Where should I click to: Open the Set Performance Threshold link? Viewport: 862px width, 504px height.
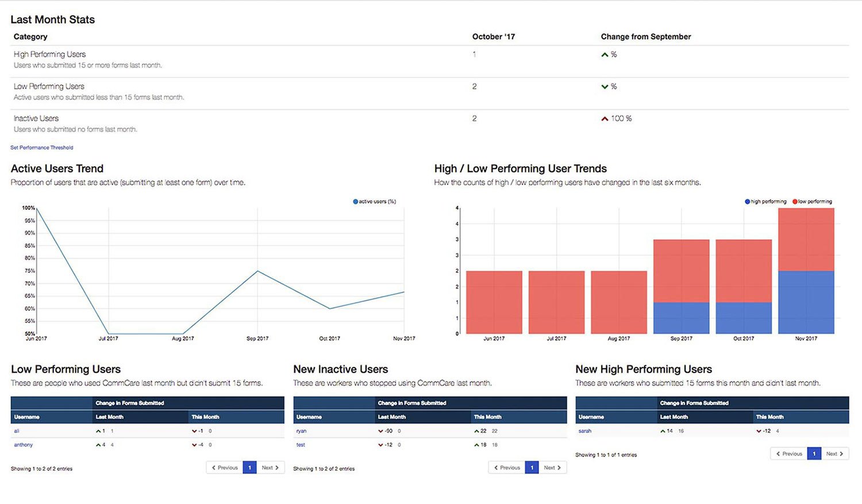point(42,148)
